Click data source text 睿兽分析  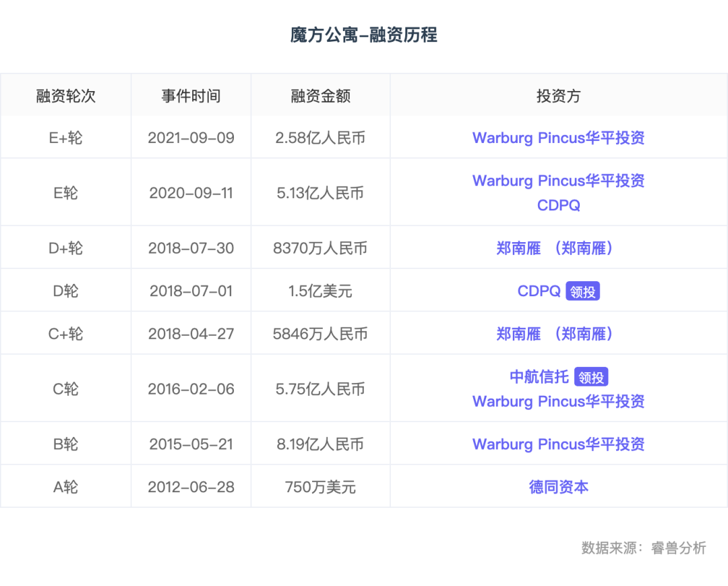678,548
